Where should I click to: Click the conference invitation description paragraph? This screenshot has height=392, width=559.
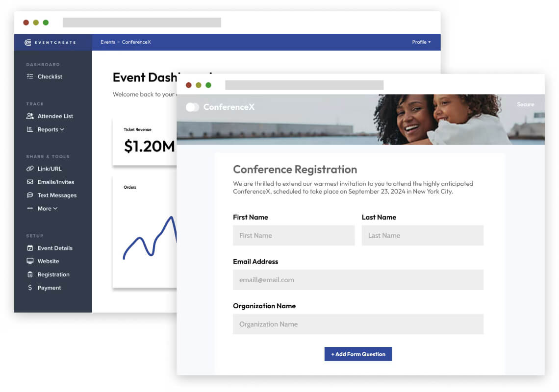[x=353, y=188]
